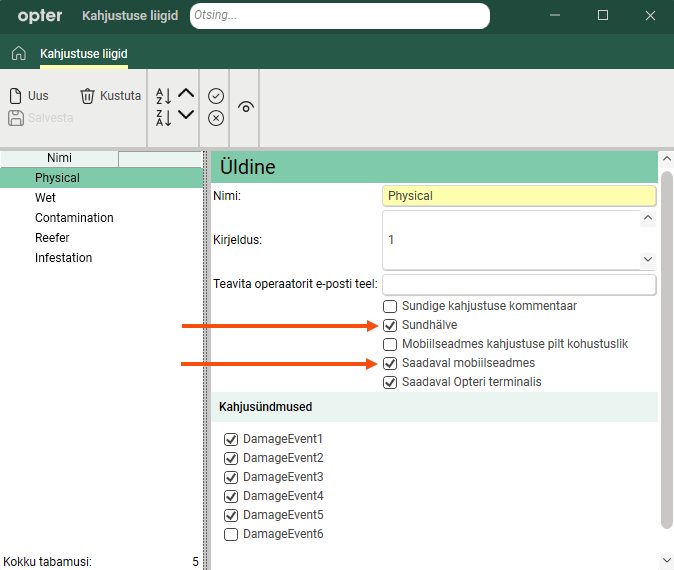Select Contamination in the list
674x570 pixels.
pyautogui.click(x=74, y=218)
